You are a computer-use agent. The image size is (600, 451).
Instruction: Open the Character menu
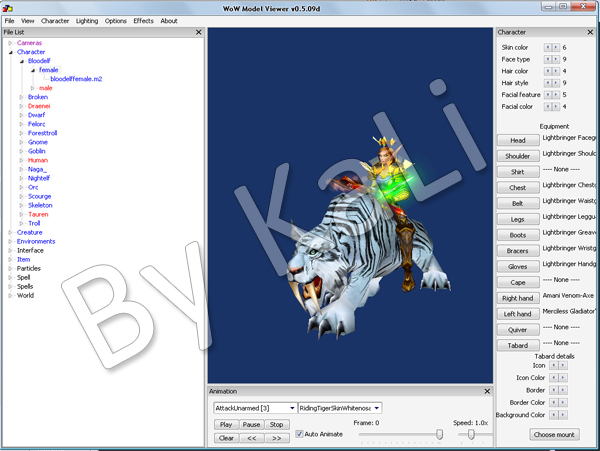[x=55, y=21]
